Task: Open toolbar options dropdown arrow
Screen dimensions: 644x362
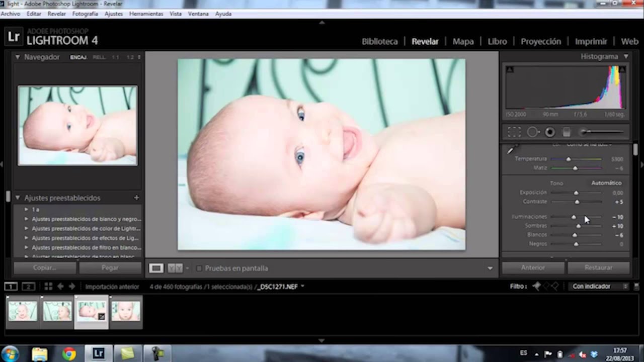Action: [490, 268]
